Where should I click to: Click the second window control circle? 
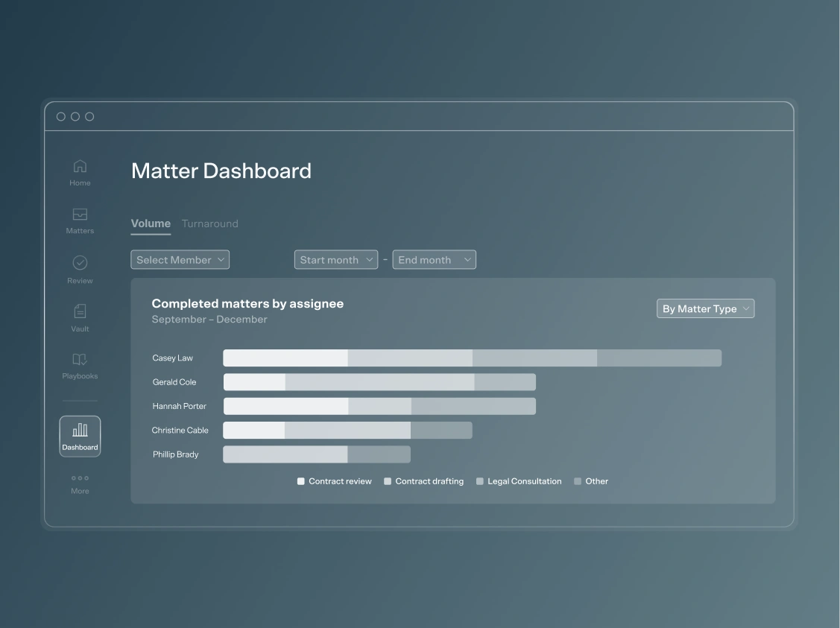coord(75,117)
